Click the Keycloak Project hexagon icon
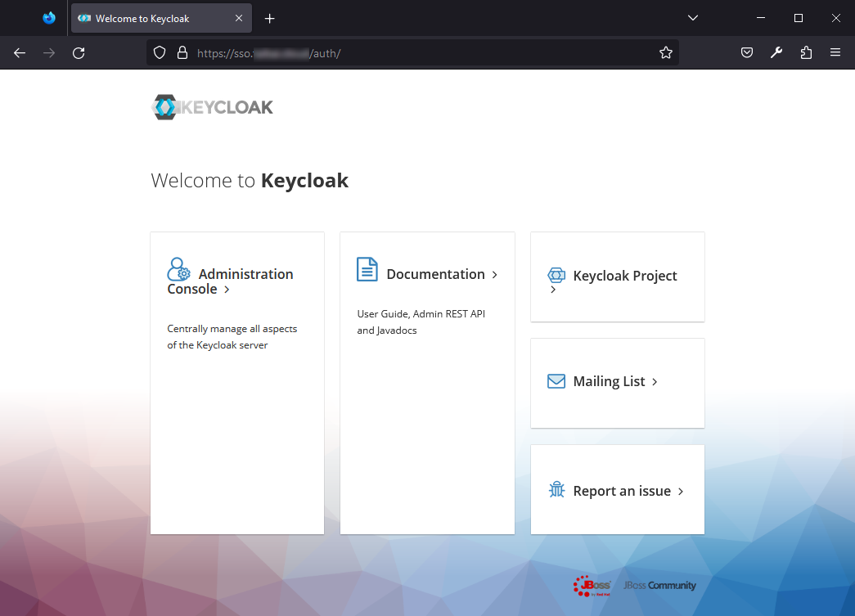The image size is (855, 616). [x=556, y=276]
